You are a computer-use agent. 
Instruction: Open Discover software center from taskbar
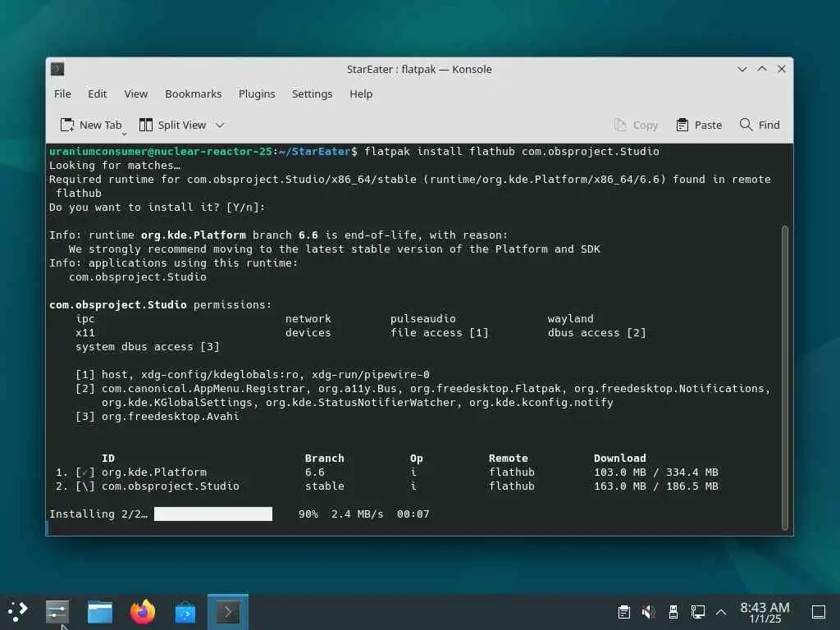pos(185,612)
